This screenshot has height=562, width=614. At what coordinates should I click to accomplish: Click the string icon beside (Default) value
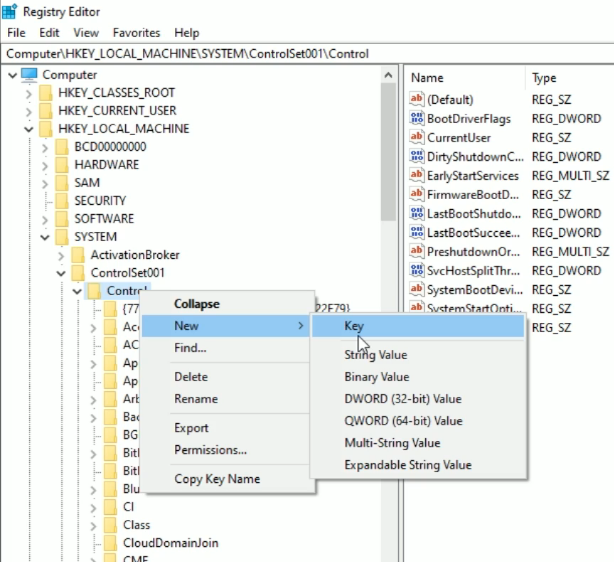pyautogui.click(x=417, y=99)
